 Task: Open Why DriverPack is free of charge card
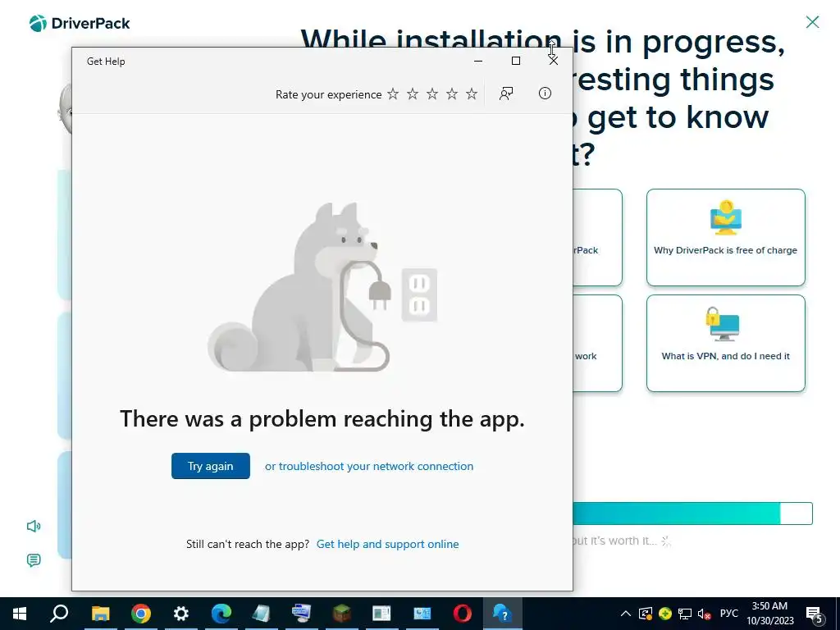click(x=725, y=237)
